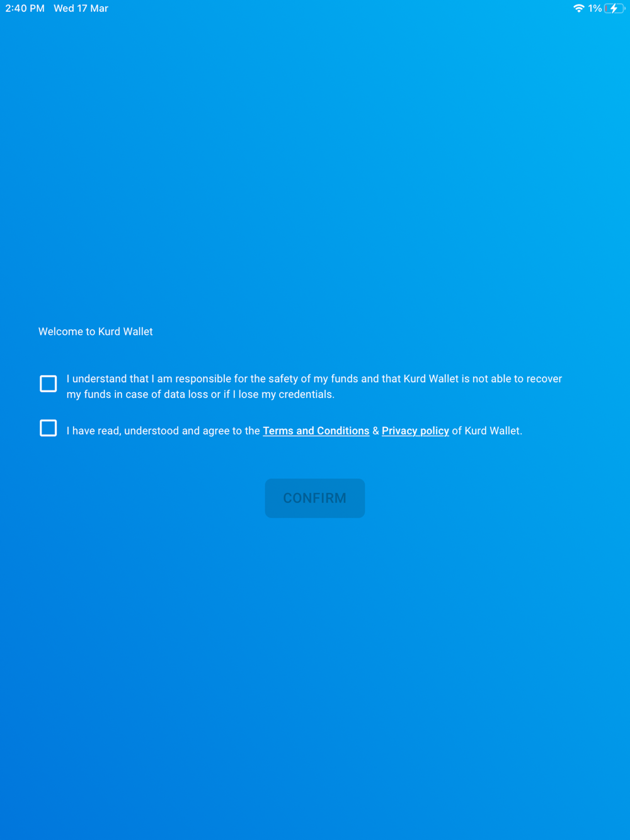Tap the 'I have read, understood and agree' text

point(163,431)
